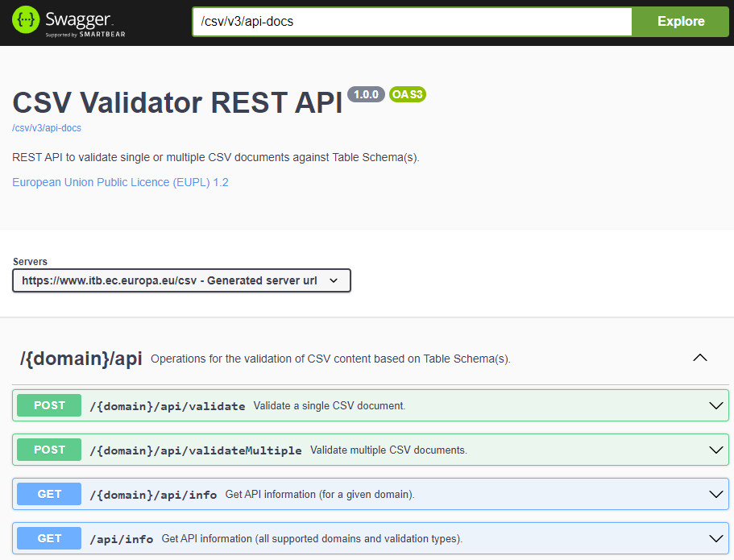
Task: Click 'Supported by SMARTBEAR' text
Action: pyautogui.click(x=85, y=34)
